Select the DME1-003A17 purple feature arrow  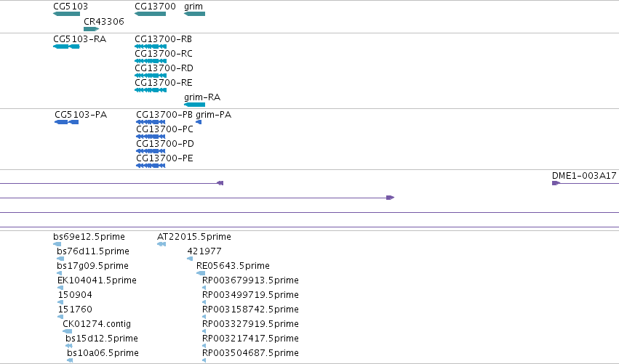tap(556, 183)
